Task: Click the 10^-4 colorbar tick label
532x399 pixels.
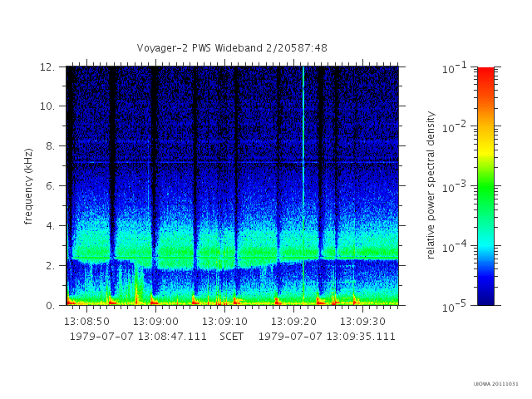Action: coord(456,247)
